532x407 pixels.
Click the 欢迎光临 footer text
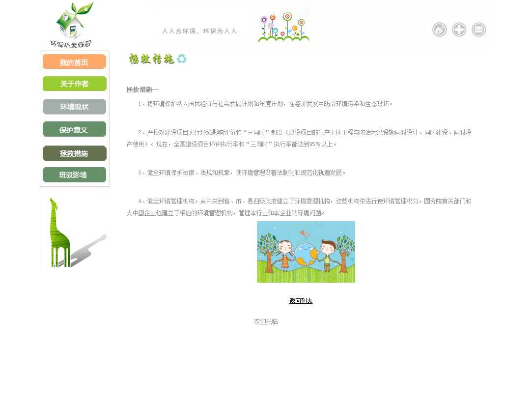(266, 321)
